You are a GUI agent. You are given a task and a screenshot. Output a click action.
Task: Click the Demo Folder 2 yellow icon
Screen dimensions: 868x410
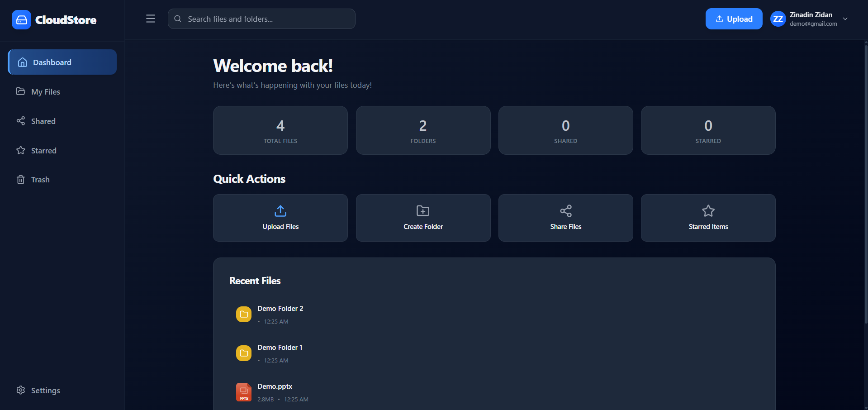coord(244,314)
